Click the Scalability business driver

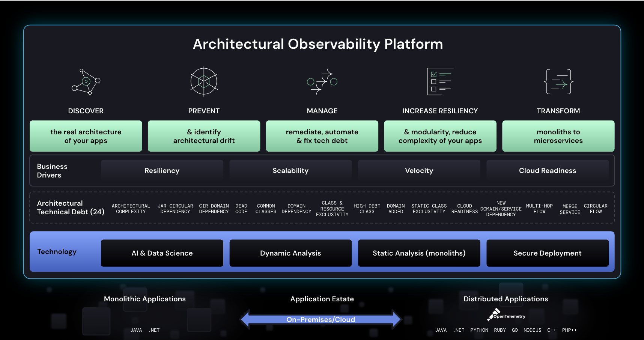pyautogui.click(x=290, y=171)
